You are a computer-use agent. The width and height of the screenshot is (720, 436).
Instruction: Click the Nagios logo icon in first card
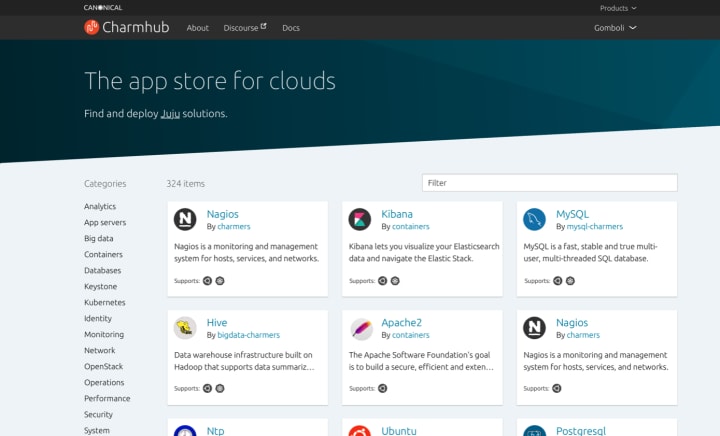click(x=185, y=219)
